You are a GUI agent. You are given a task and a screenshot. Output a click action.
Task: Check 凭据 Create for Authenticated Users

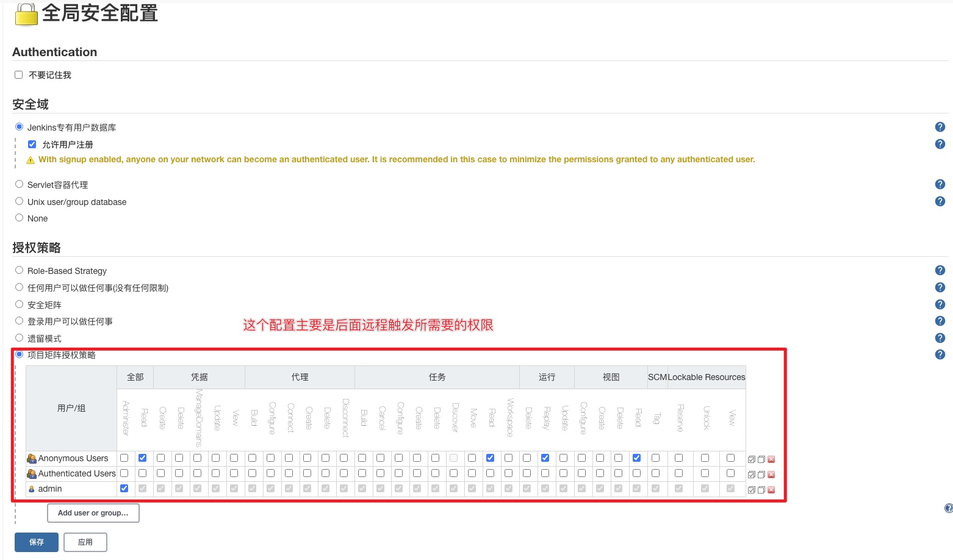[x=160, y=473]
